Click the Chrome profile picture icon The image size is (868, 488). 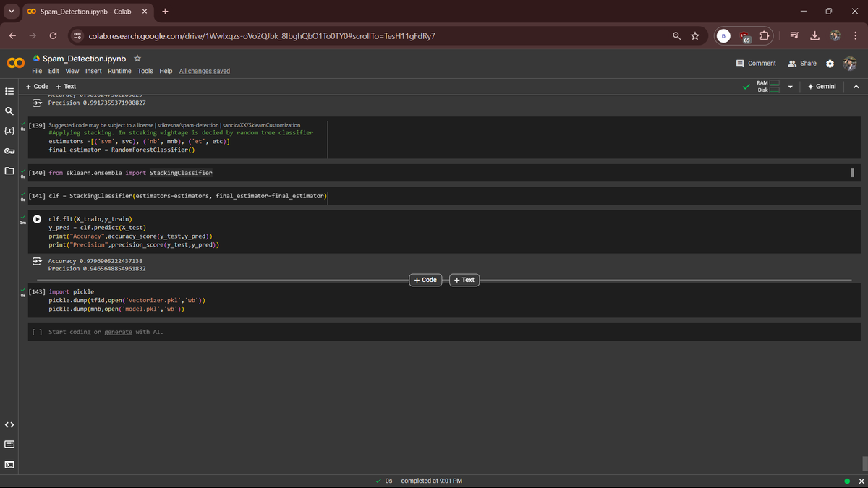835,36
